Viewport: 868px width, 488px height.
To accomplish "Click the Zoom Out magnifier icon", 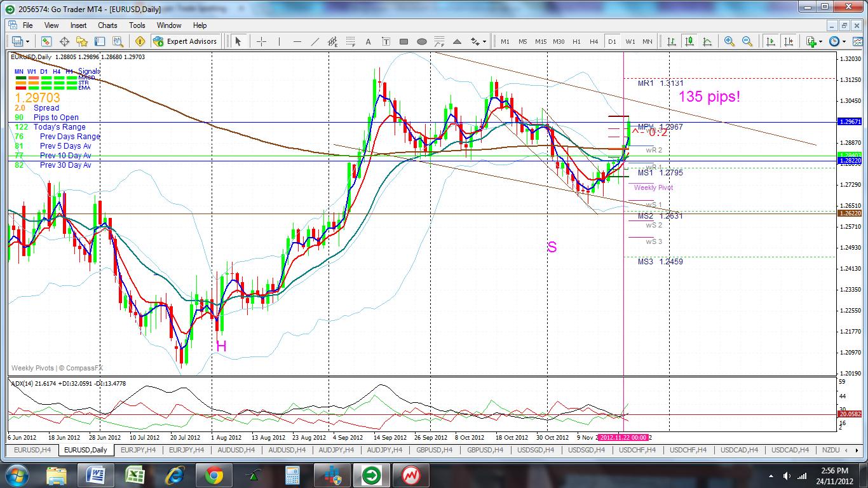I will point(747,41).
